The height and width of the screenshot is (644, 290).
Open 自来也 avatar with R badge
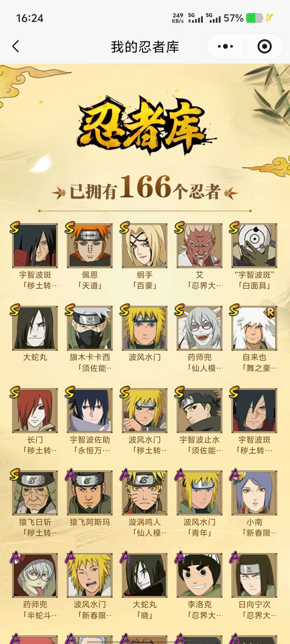click(254, 328)
